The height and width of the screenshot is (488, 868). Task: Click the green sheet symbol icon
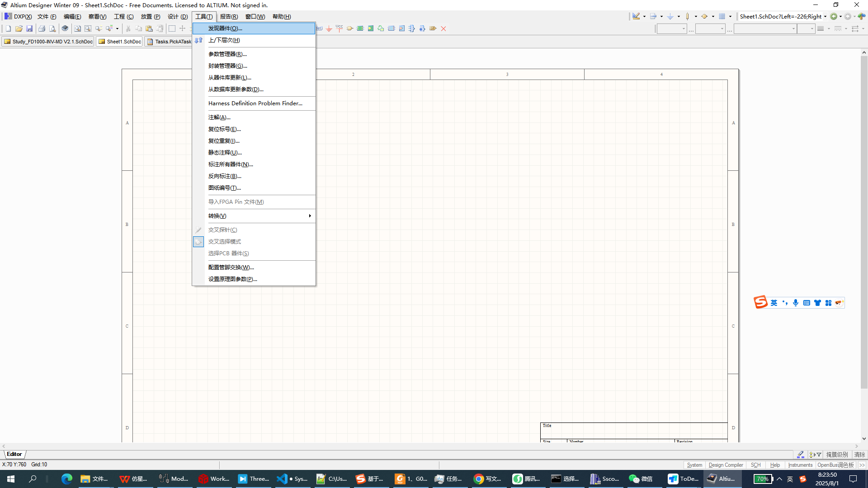coord(360,28)
